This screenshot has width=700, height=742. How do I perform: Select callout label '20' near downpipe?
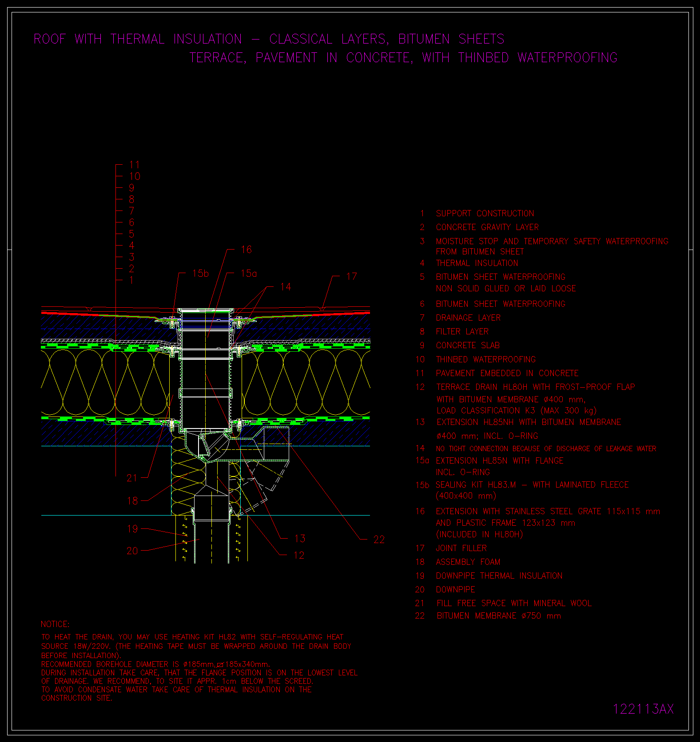point(132,551)
